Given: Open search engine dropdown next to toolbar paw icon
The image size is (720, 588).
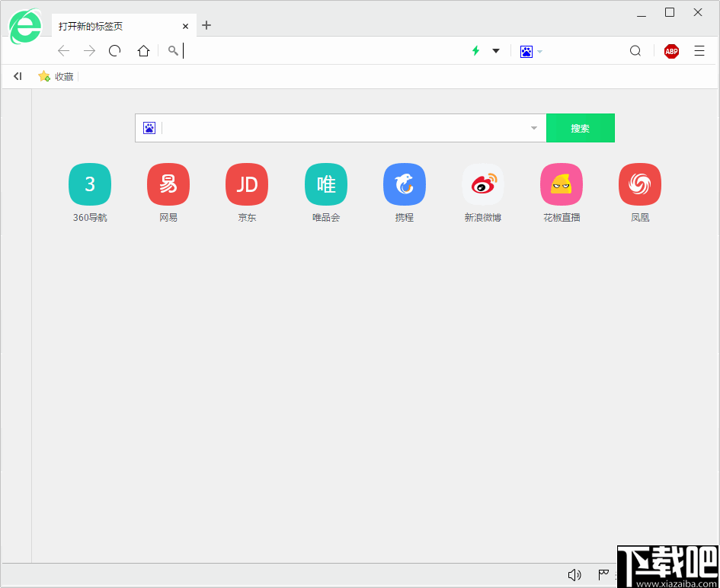Looking at the screenshot, I should pyautogui.click(x=540, y=51).
